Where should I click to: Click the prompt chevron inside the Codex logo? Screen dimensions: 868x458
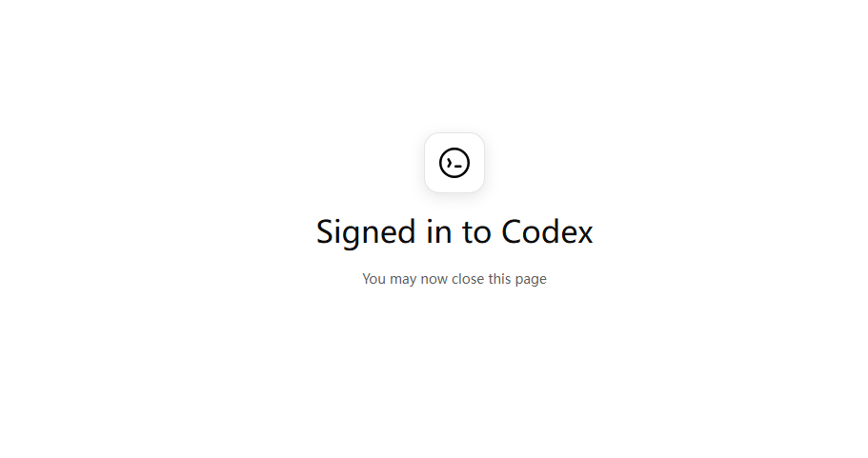pos(449,163)
